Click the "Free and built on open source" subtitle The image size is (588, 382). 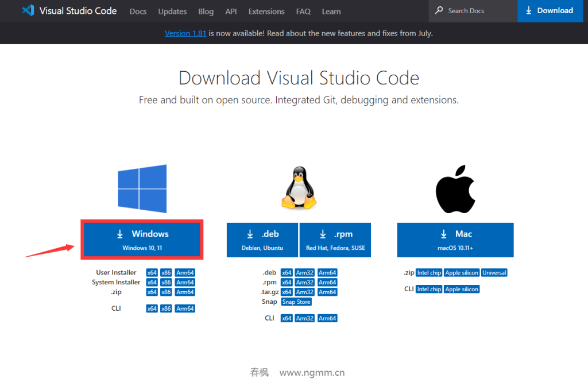tap(299, 100)
